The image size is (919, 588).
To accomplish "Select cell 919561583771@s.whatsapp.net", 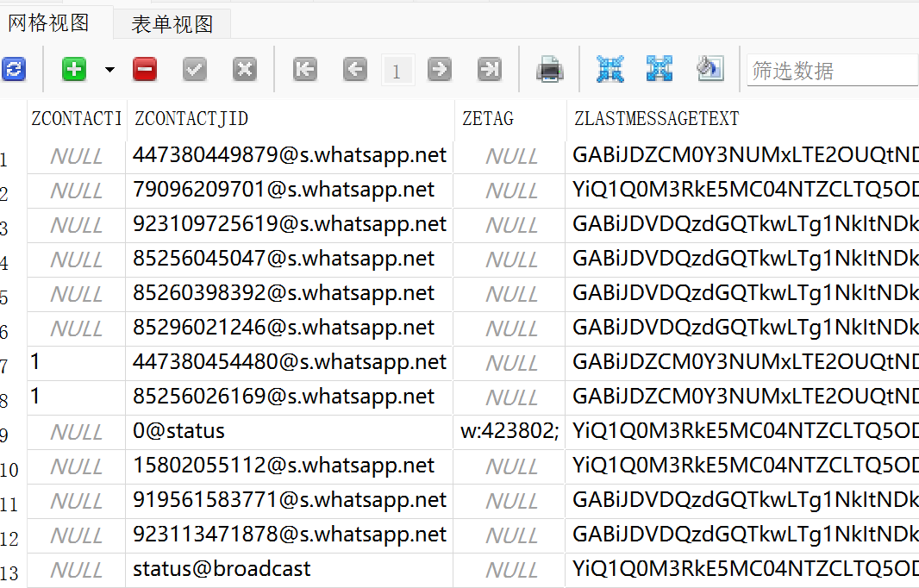I will pyautogui.click(x=289, y=501).
